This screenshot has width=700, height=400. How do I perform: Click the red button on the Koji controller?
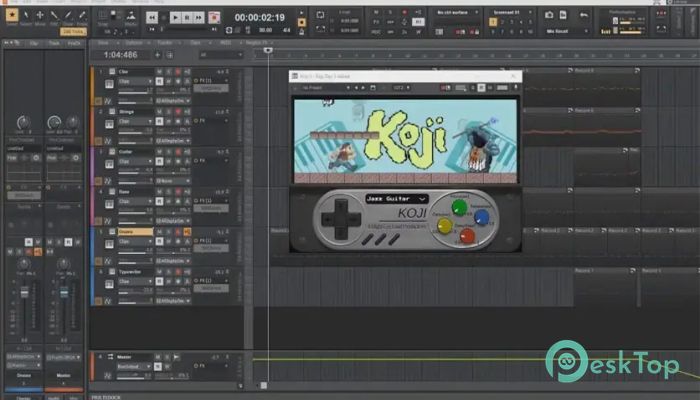tap(467, 236)
